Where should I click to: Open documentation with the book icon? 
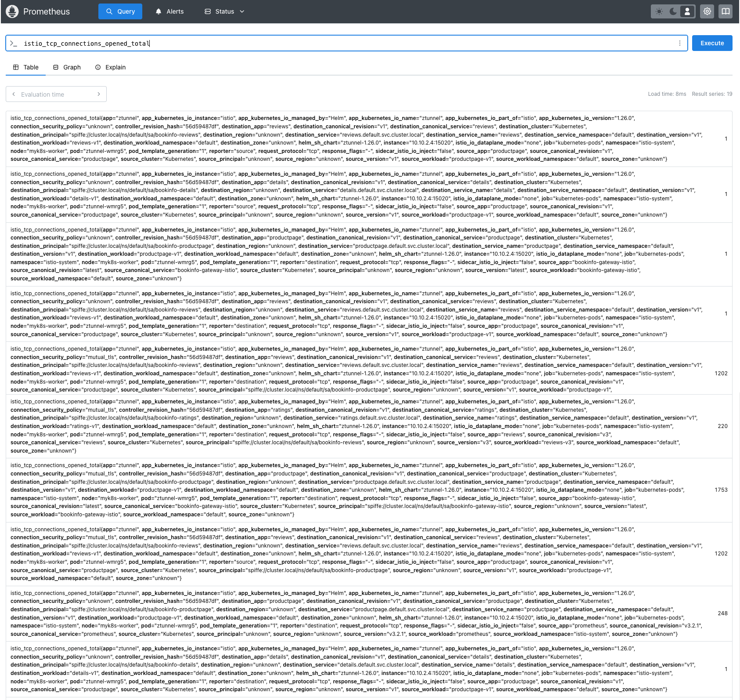(726, 11)
